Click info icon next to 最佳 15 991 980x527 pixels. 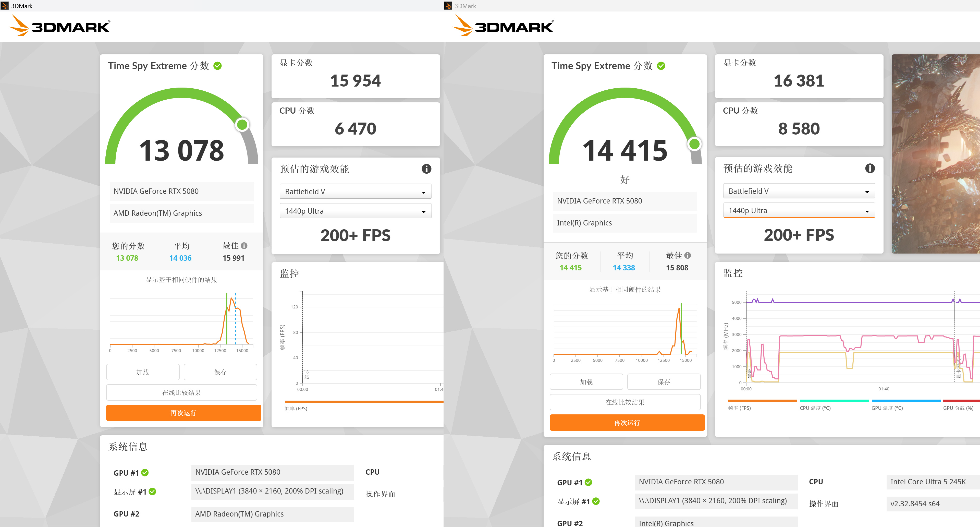click(244, 246)
